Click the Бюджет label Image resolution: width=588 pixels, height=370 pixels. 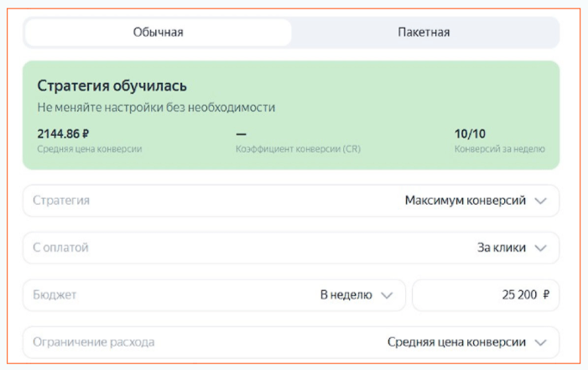pyautogui.click(x=55, y=295)
